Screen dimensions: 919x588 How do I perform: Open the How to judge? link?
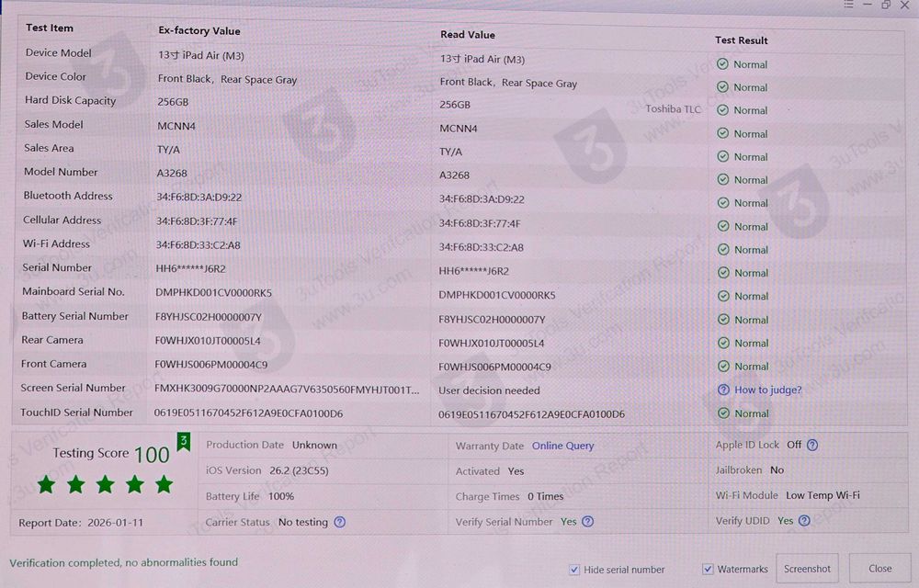point(767,390)
